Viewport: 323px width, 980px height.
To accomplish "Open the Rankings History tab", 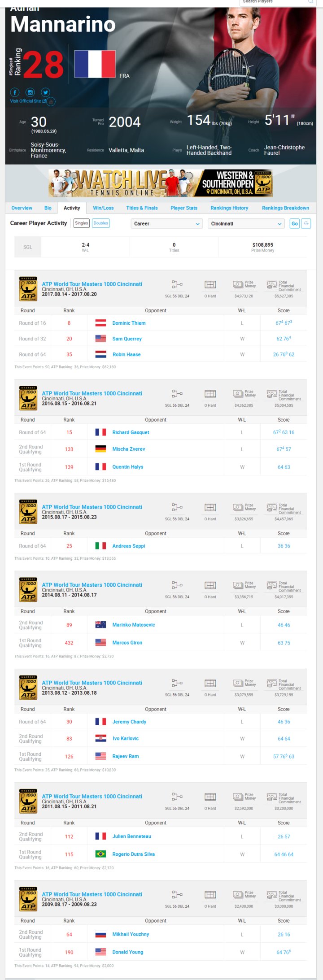I will 229,208.
